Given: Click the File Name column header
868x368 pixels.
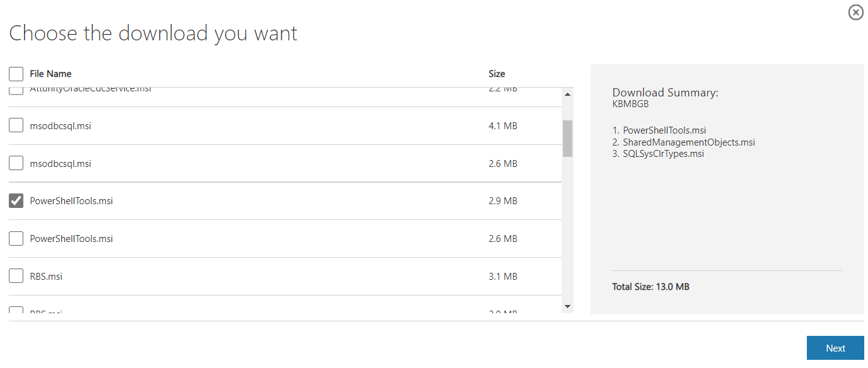Looking at the screenshot, I should point(50,74).
